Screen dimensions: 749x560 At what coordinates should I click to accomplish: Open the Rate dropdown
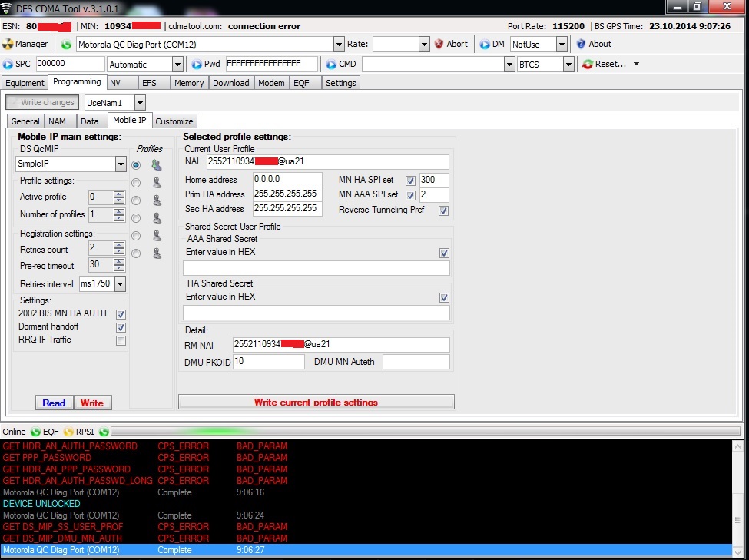point(424,45)
